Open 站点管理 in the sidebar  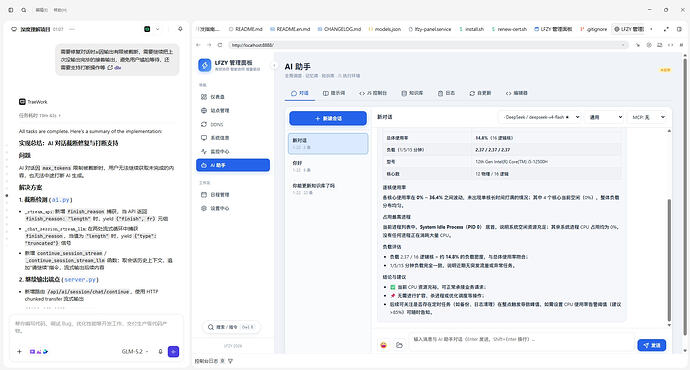click(x=233, y=110)
